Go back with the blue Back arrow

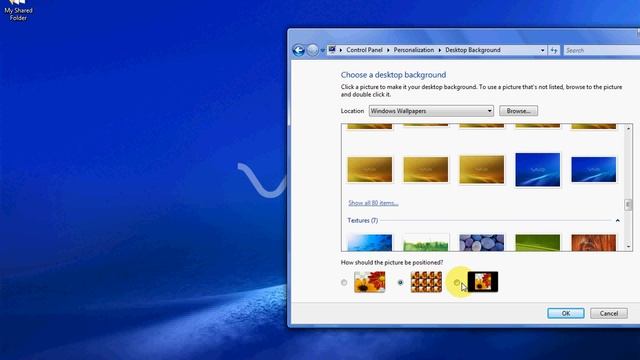(x=299, y=50)
